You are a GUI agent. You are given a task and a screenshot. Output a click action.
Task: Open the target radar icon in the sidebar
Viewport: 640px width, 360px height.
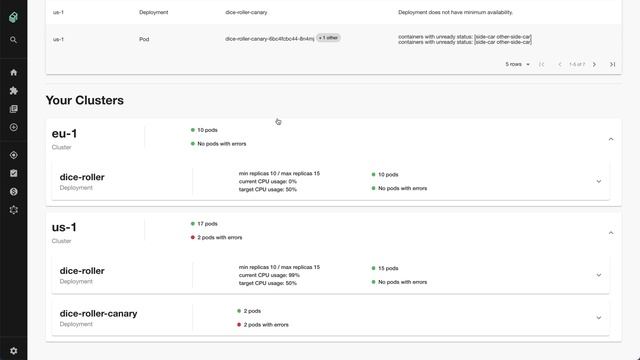pyautogui.click(x=13, y=155)
